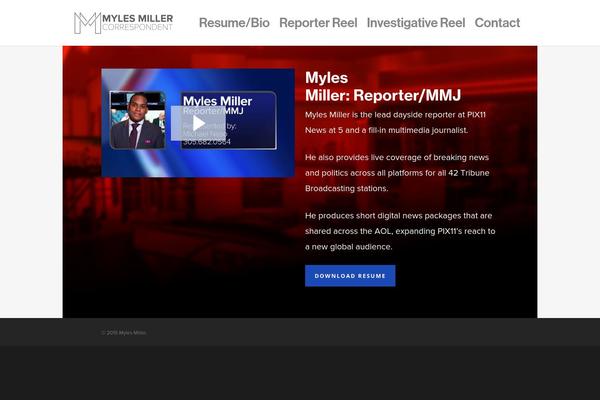The height and width of the screenshot is (400, 600).
Task: Navigate to the Contact page
Action: coord(497,22)
